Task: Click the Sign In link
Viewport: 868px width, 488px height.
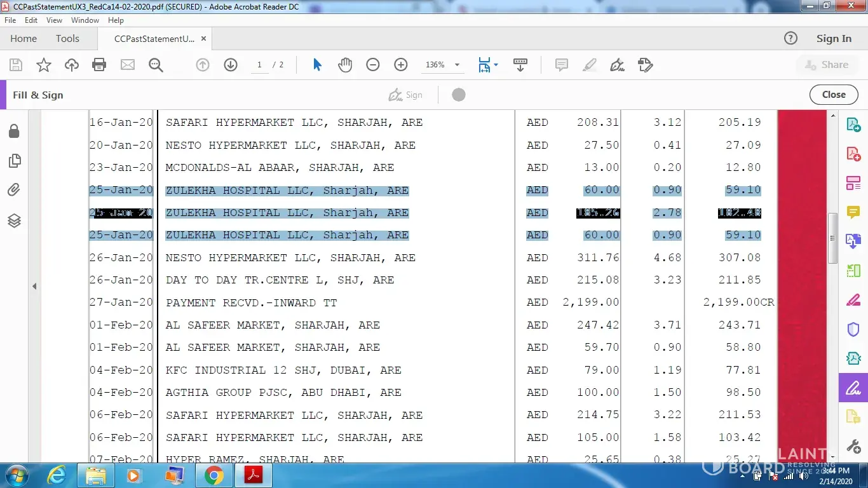Action: (834, 39)
